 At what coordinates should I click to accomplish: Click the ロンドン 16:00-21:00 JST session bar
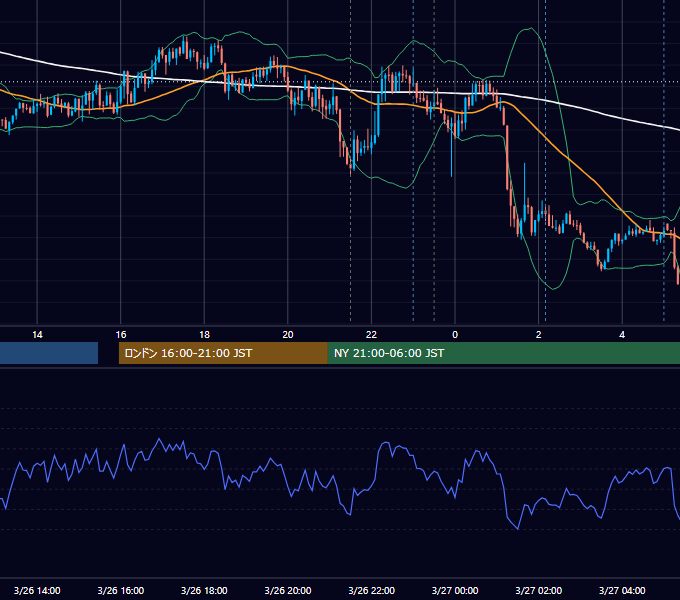click(x=223, y=353)
